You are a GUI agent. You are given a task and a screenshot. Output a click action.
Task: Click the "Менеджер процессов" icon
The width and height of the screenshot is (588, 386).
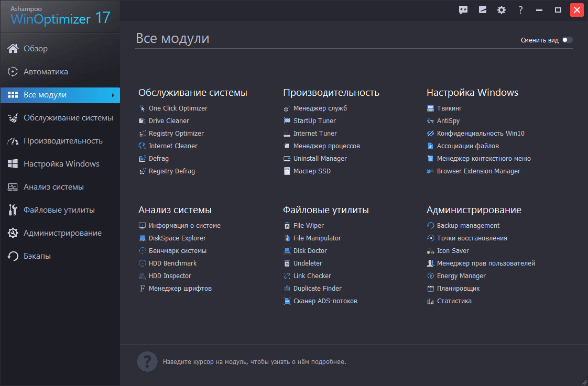(287, 146)
